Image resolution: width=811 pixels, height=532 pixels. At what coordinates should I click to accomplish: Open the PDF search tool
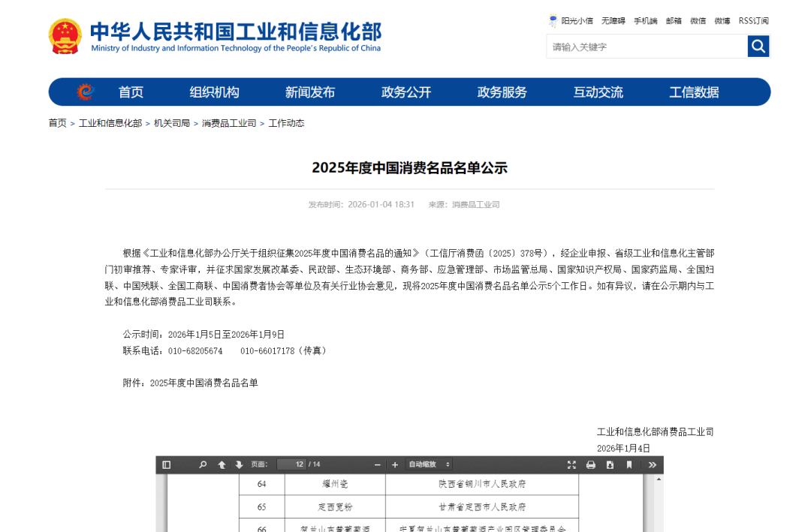[x=202, y=464]
